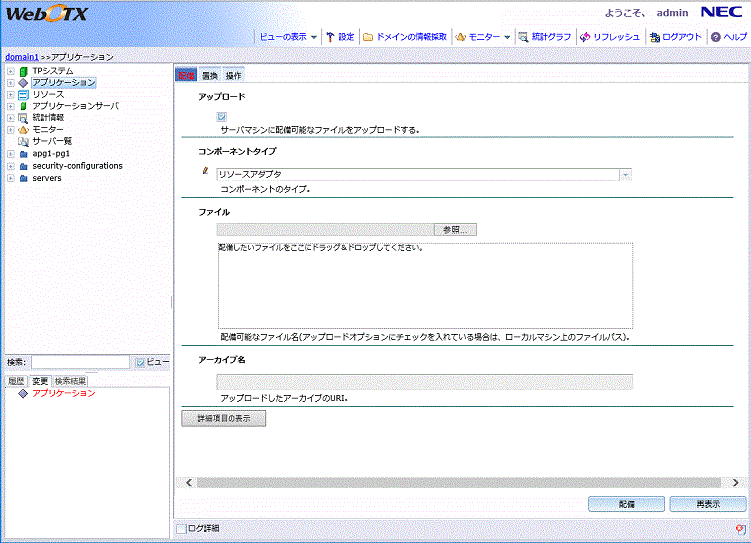Viewport: 751px width, 543px height.
Task: Open ヘルプ via question mark icon
Action: 716,37
